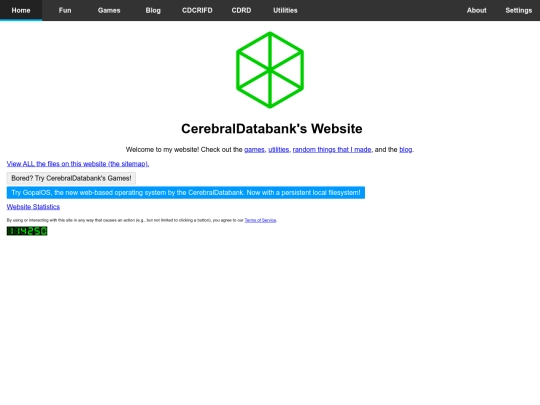Select Blog in the top navbar

point(153,10)
